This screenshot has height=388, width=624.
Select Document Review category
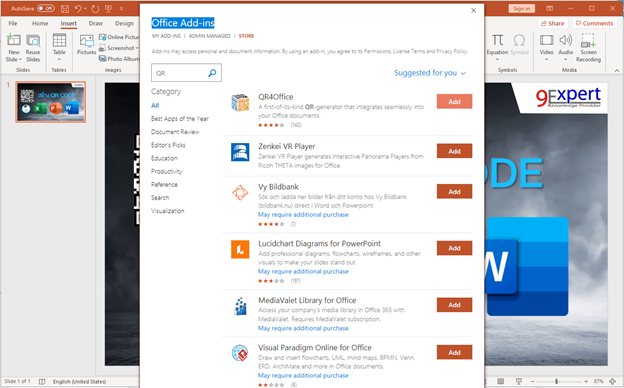click(175, 132)
